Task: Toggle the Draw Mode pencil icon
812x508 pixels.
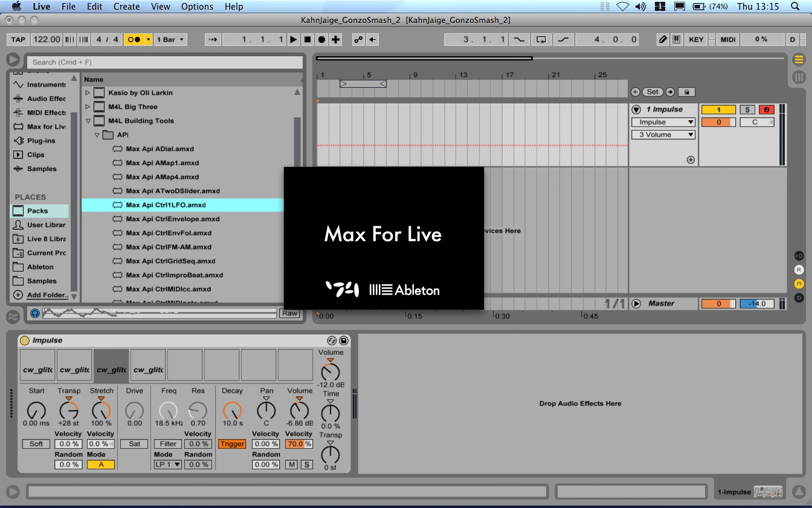Action: click(663, 39)
